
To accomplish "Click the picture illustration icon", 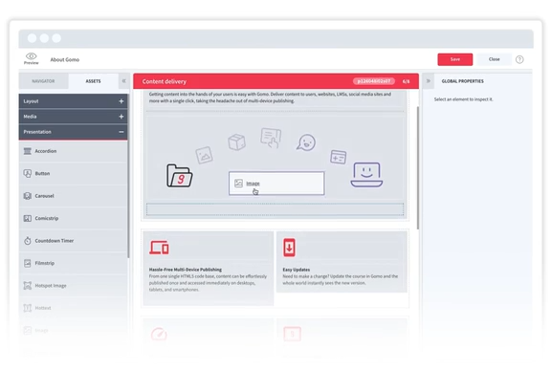I will click(204, 155).
